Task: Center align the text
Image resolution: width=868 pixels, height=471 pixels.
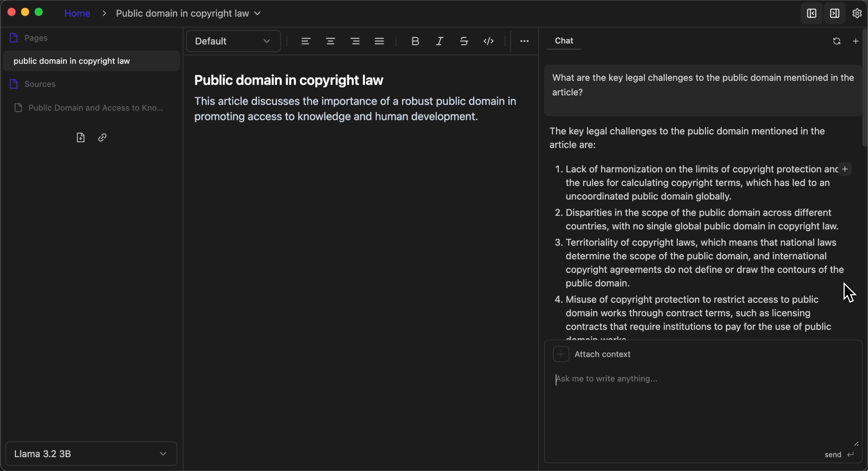Action: [x=330, y=41]
